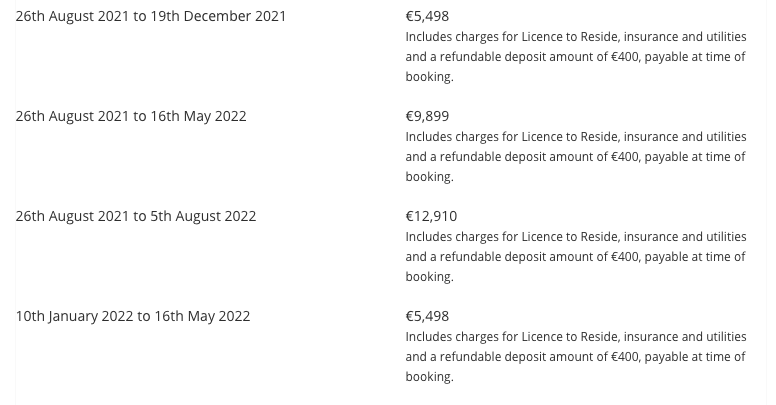
Task: Click the word "booking." under the €12,910 description
Action: click(429, 277)
